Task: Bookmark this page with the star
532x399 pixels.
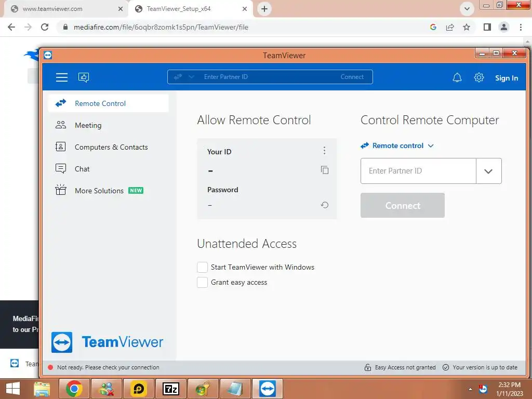Action: (467, 27)
